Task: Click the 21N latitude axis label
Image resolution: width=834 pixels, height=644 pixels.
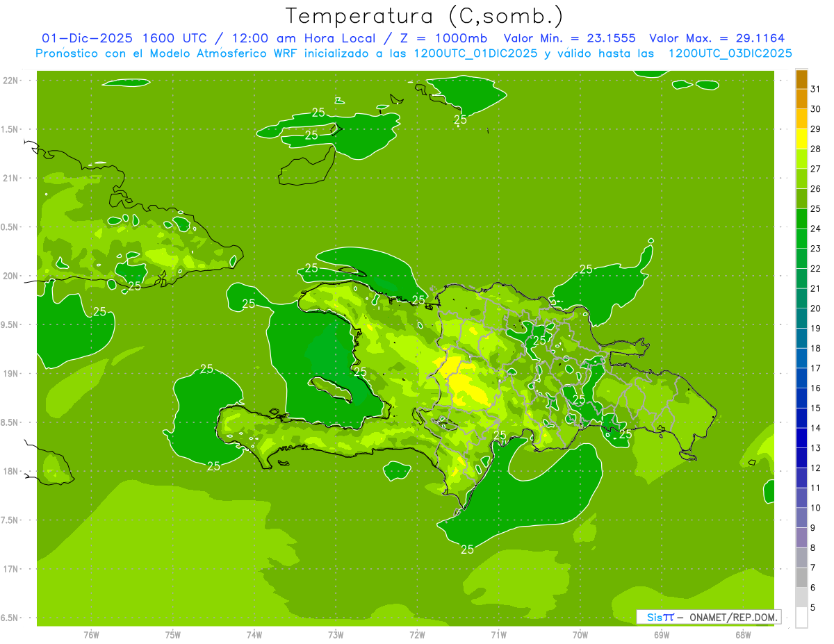Action: 10,178
